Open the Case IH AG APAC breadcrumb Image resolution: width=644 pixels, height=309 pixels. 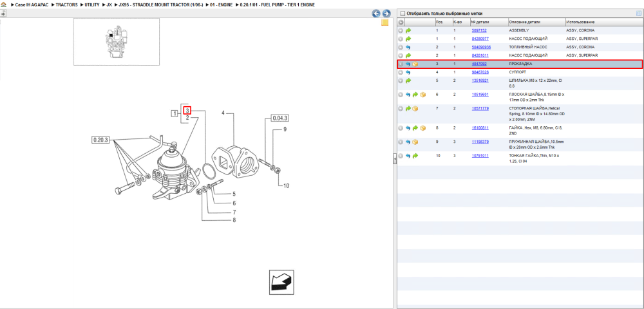coord(31,5)
